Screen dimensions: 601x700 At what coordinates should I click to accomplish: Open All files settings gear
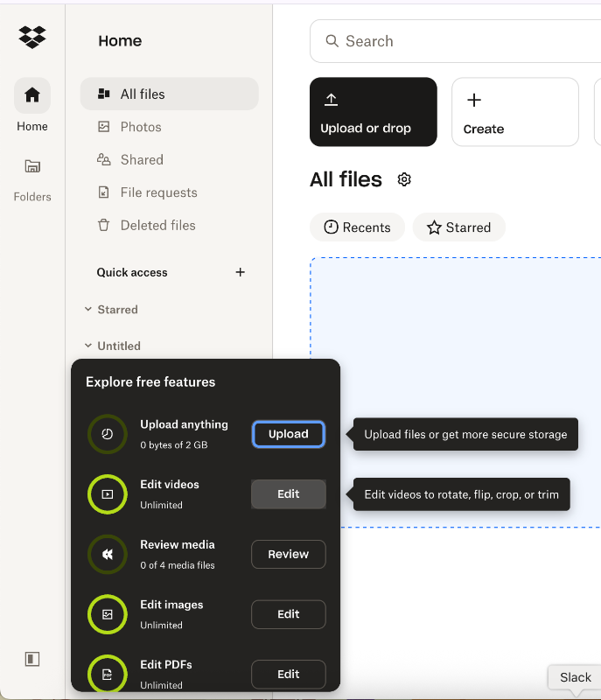click(x=404, y=179)
